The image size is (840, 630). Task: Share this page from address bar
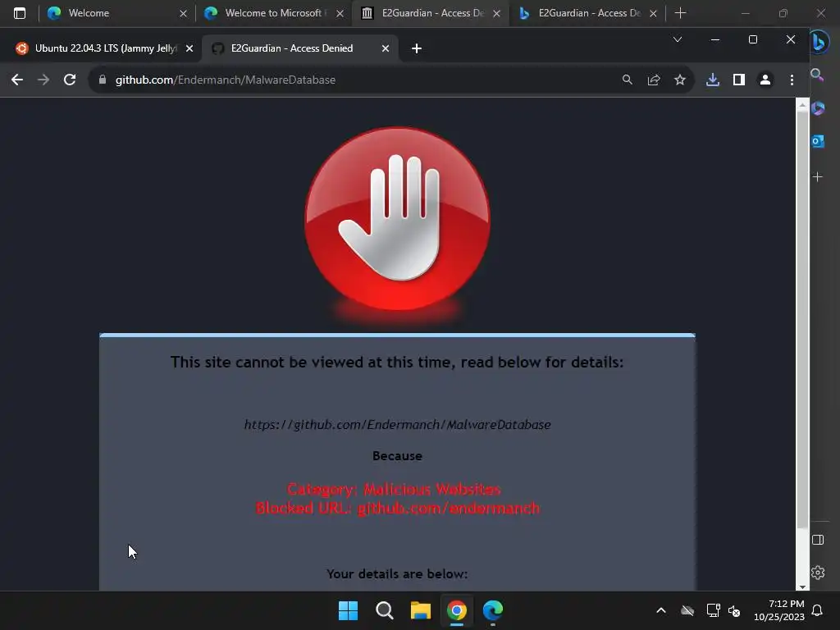click(654, 80)
